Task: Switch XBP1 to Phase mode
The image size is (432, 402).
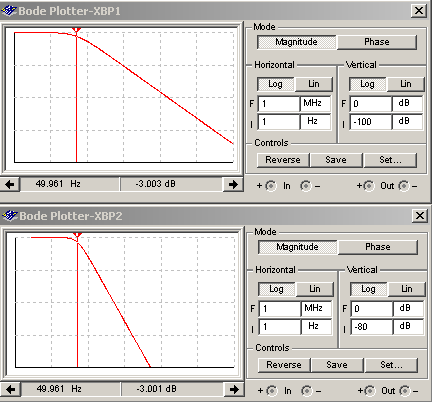Action: point(377,42)
